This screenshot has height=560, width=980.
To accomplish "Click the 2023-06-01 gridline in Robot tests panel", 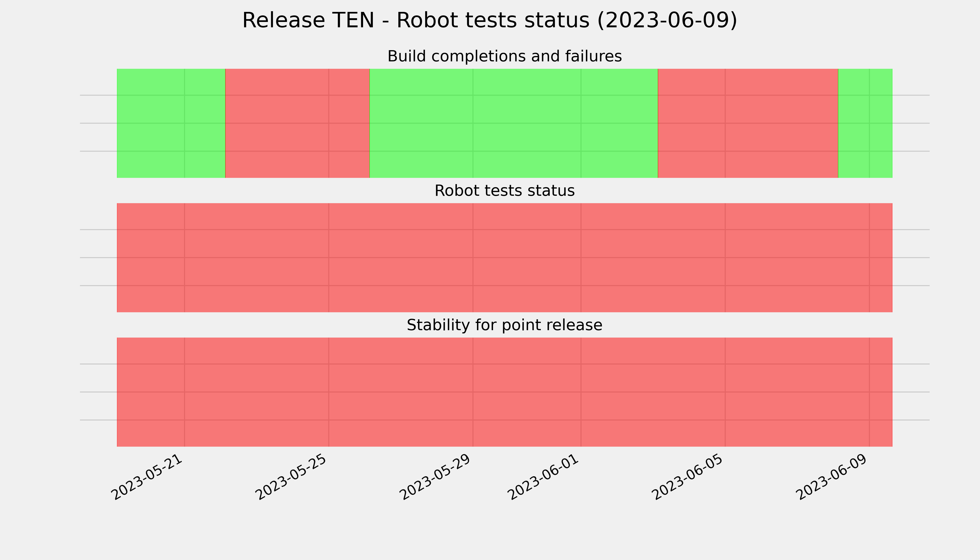I will pos(581,258).
